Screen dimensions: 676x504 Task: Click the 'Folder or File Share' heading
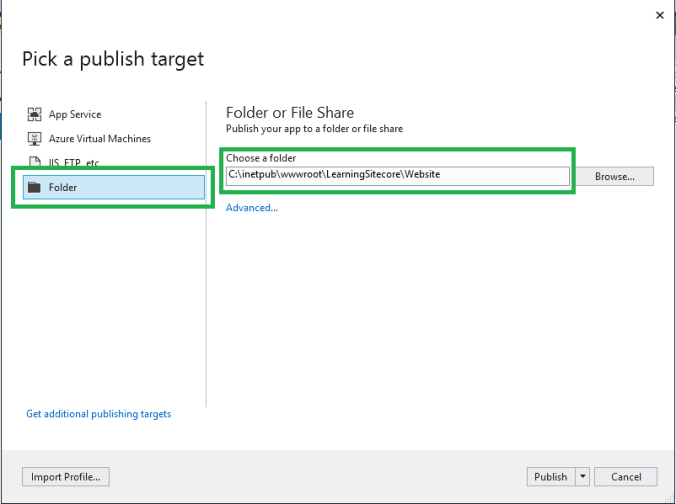(x=290, y=112)
